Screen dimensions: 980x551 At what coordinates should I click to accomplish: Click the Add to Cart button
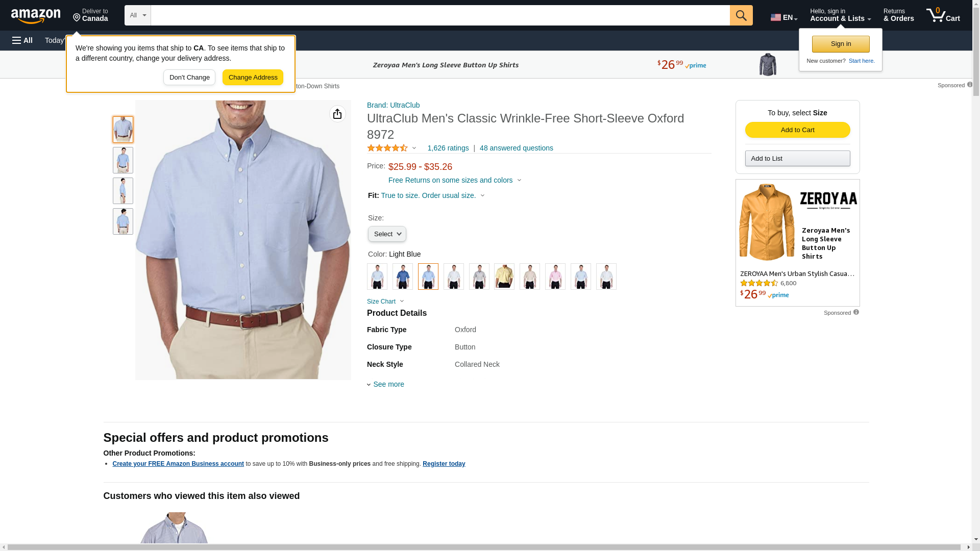pos(797,130)
